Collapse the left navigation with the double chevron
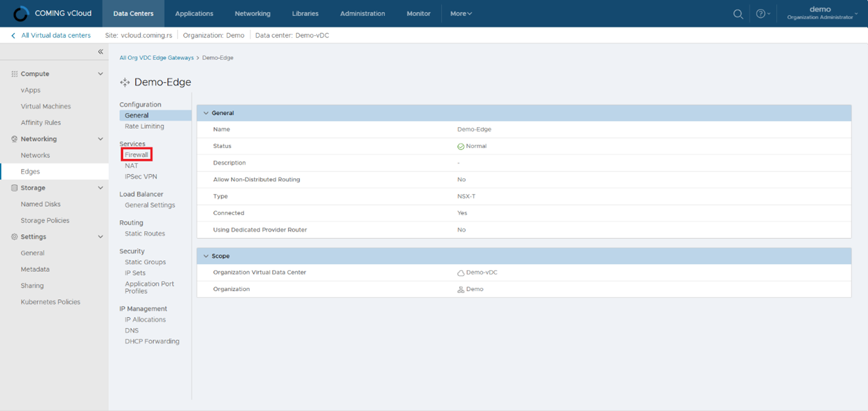 (100, 52)
